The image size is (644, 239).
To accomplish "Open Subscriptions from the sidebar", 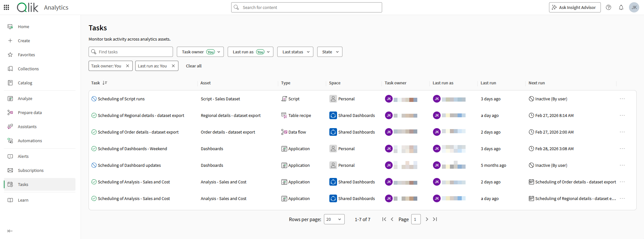I will [31, 170].
